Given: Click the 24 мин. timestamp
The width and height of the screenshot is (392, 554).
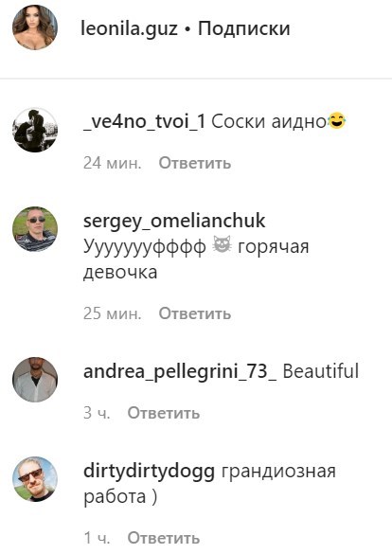Looking at the screenshot, I should [113, 163].
